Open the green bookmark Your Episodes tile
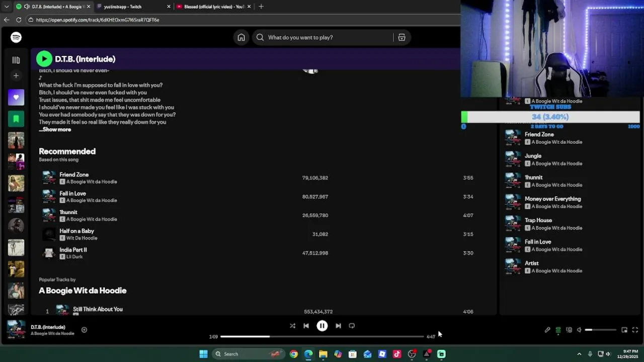The width and height of the screenshot is (644, 362). coord(16,119)
